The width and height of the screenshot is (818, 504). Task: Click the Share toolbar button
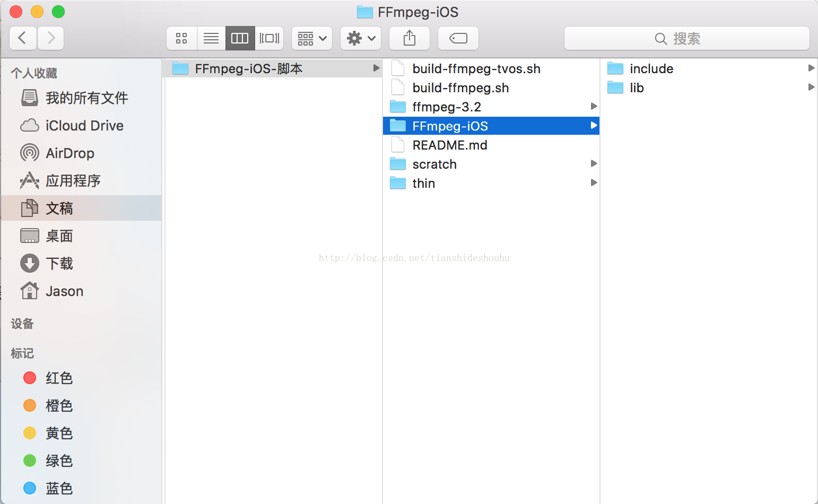pos(410,38)
